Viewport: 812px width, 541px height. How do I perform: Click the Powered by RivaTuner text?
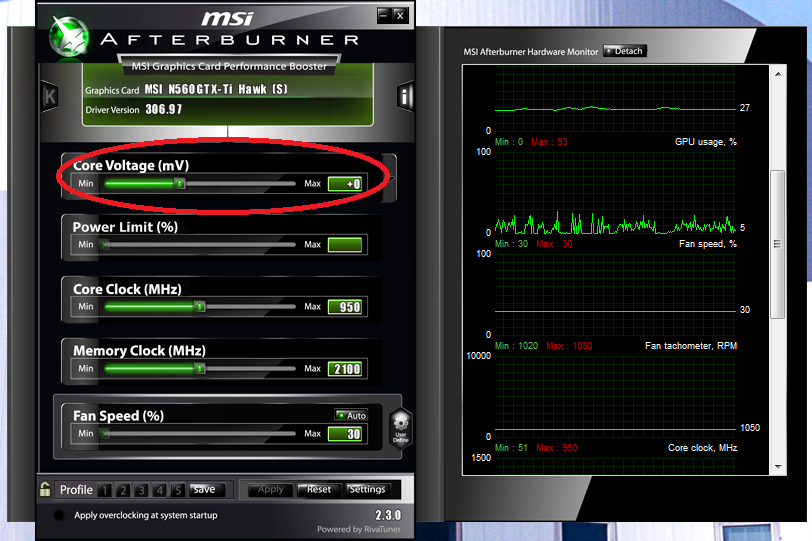(x=359, y=529)
